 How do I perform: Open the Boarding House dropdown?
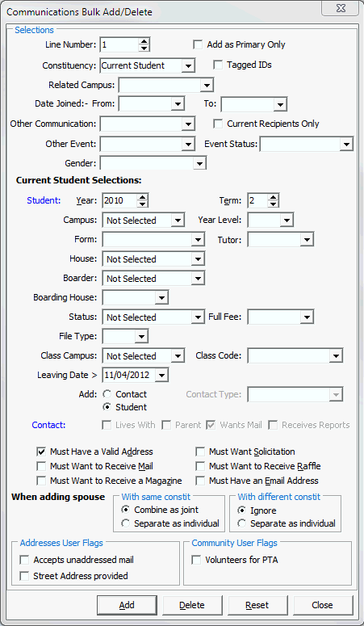tap(161, 298)
